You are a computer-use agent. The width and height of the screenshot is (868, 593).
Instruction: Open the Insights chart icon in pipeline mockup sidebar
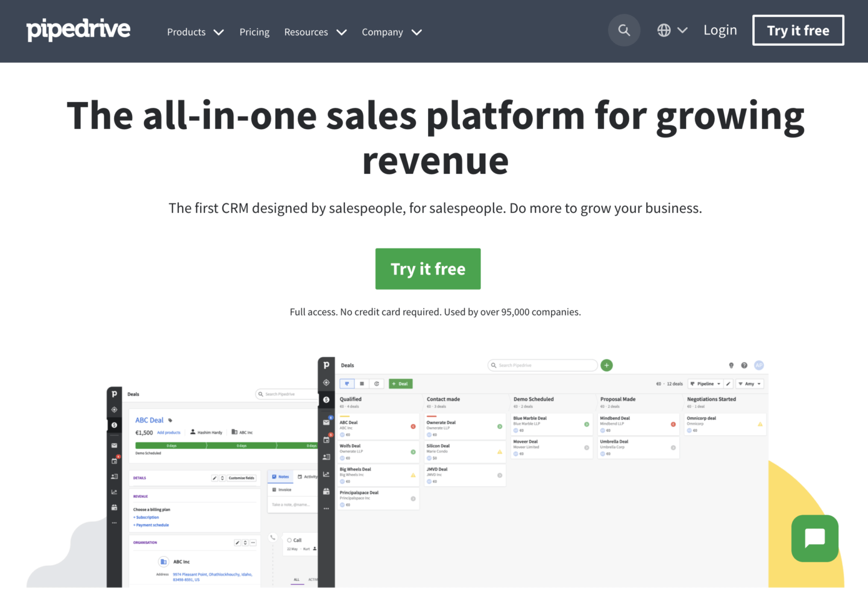coord(326,474)
